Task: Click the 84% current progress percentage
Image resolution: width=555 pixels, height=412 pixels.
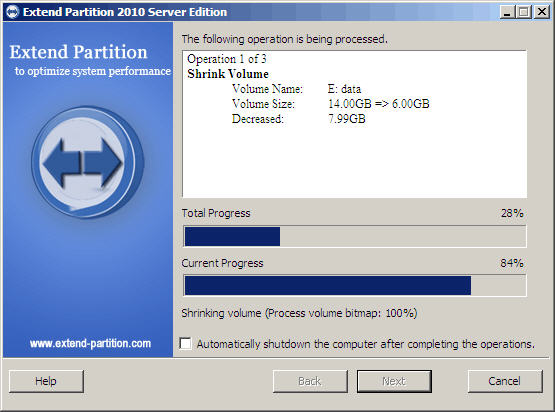Action: [x=512, y=263]
